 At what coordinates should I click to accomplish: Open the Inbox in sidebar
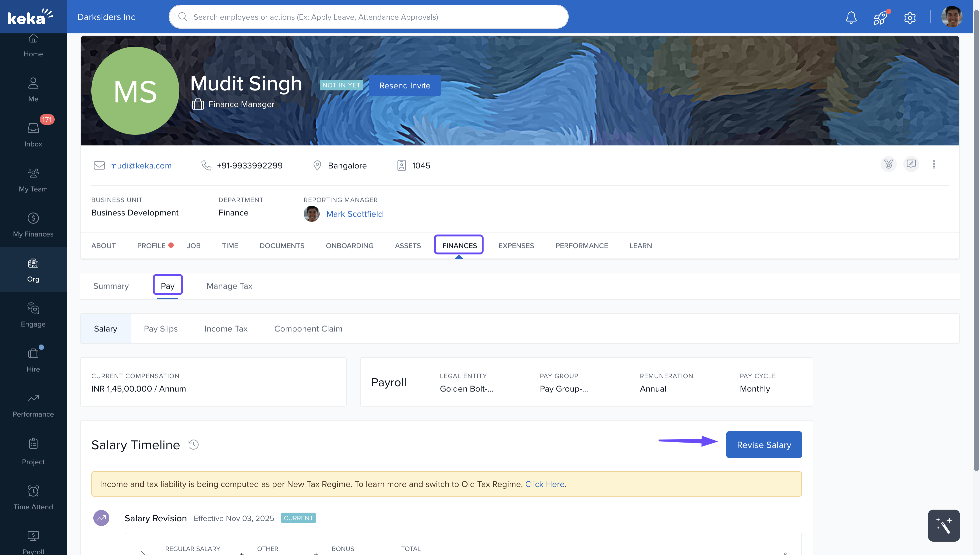click(33, 134)
